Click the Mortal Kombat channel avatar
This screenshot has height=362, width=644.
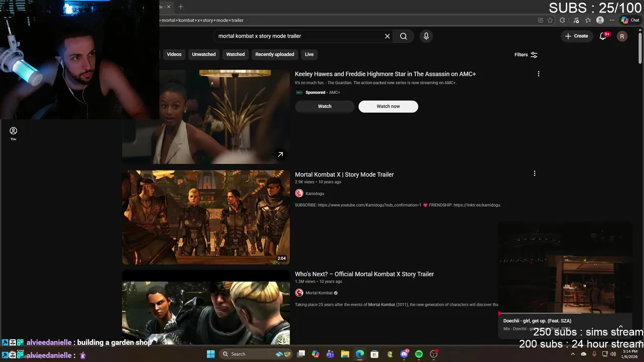pos(299,293)
